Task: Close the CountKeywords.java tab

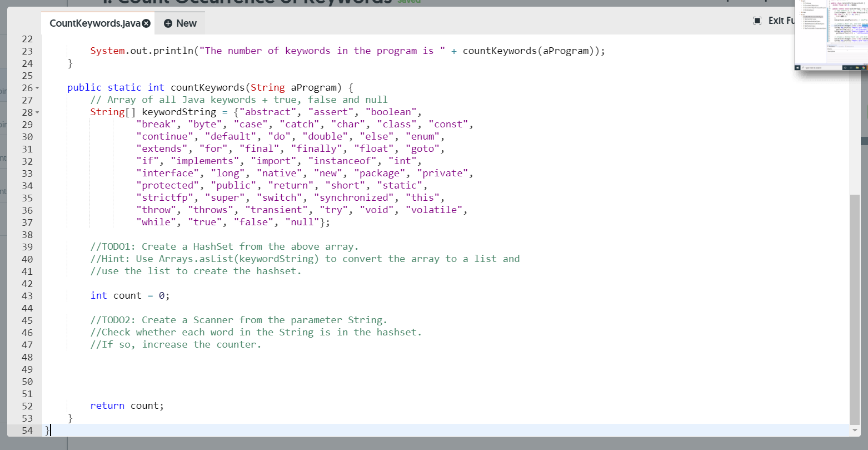Action: (x=146, y=23)
